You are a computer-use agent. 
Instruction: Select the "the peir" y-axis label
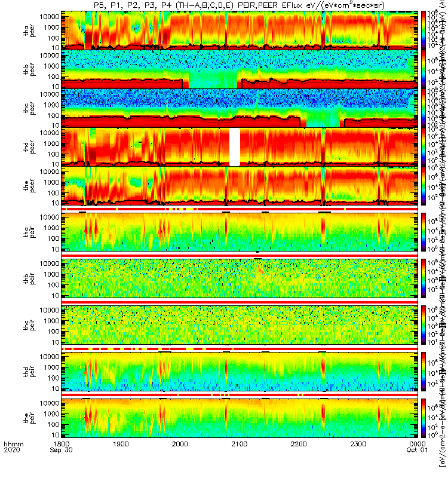pos(29,418)
